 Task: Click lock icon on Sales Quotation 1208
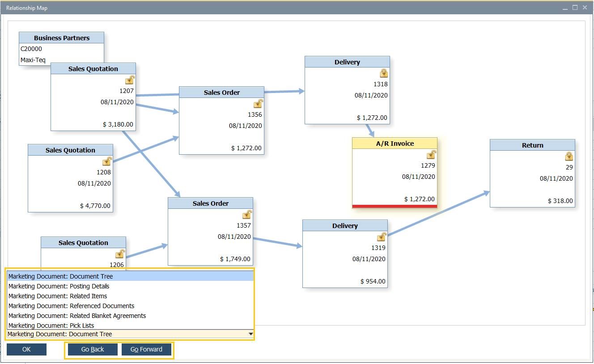pyautogui.click(x=107, y=161)
